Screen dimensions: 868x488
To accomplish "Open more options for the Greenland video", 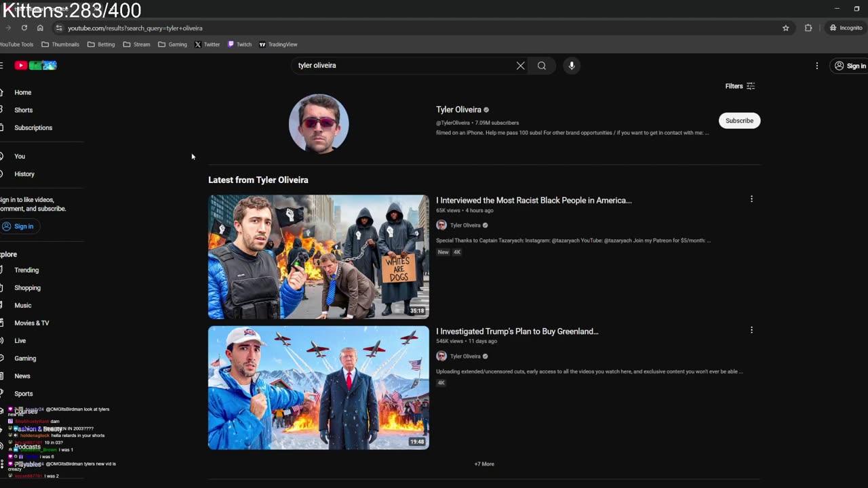I will pos(751,330).
